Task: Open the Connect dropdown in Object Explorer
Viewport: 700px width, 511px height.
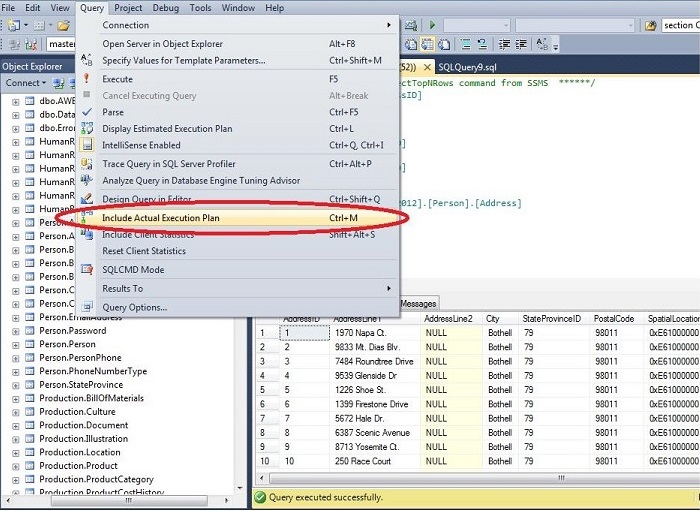Action: 25,83
